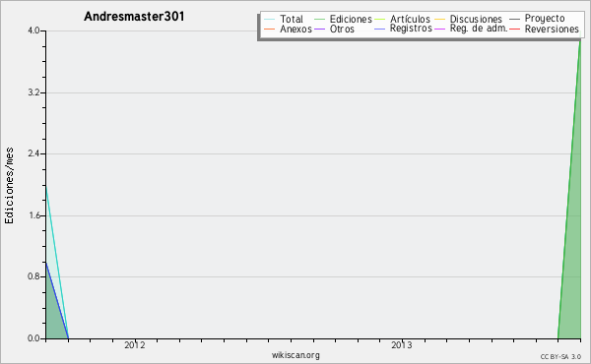Click the 2012 x-axis label
Screen dimensions: 591x364
135,345
